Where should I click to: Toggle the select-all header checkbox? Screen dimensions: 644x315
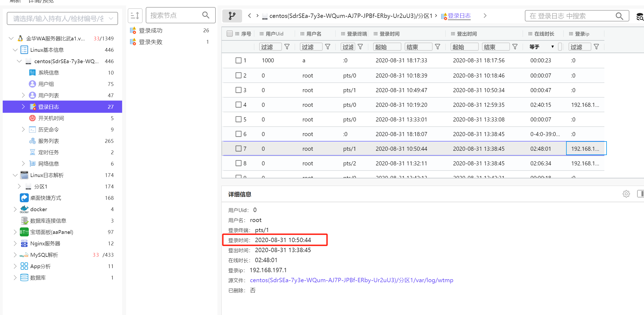(230, 34)
